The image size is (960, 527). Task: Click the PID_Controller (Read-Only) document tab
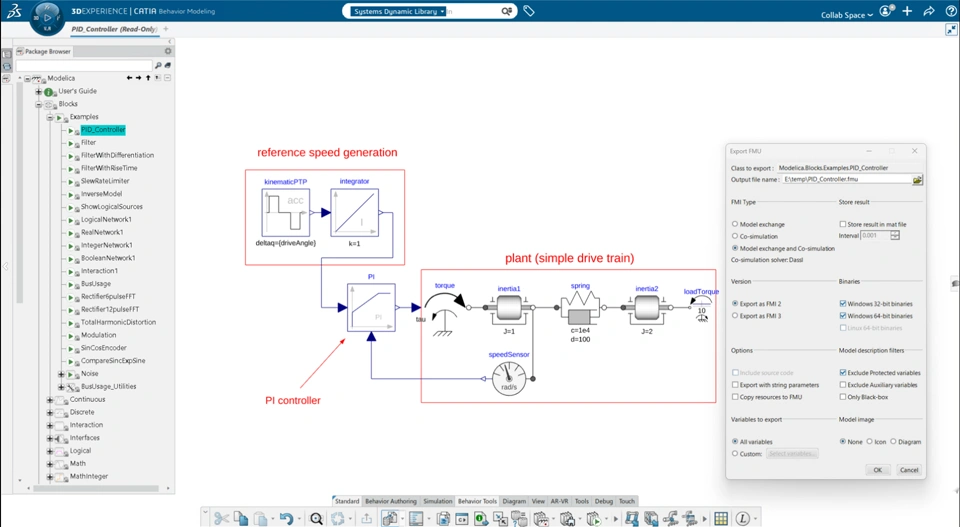pyautogui.click(x=114, y=29)
